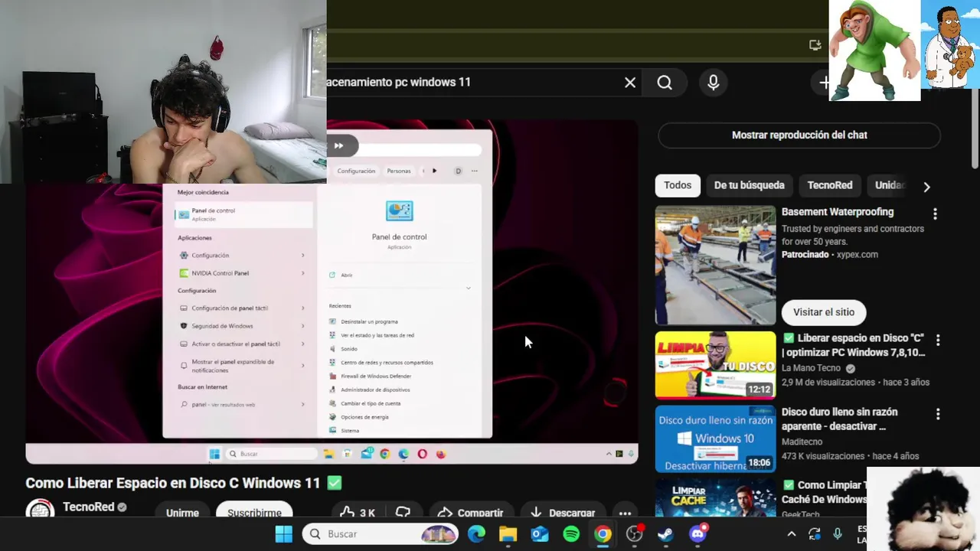The height and width of the screenshot is (551, 980).
Task: Open Spotify from the taskbar
Action: 571,534
